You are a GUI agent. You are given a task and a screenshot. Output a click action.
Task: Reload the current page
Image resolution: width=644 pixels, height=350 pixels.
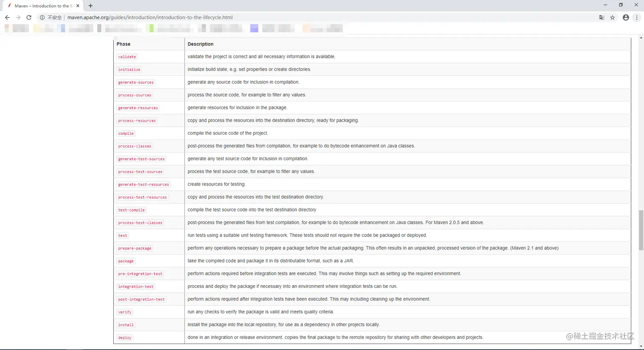(29, 17)
